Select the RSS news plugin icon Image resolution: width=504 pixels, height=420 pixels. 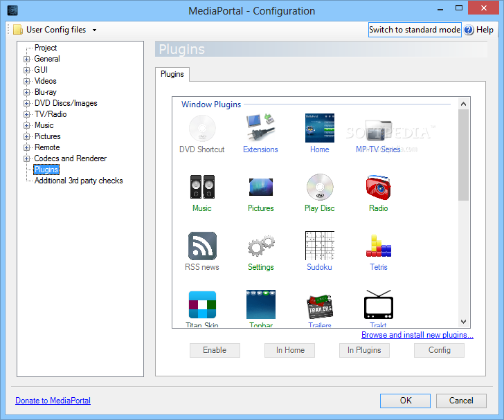[202, 246]
